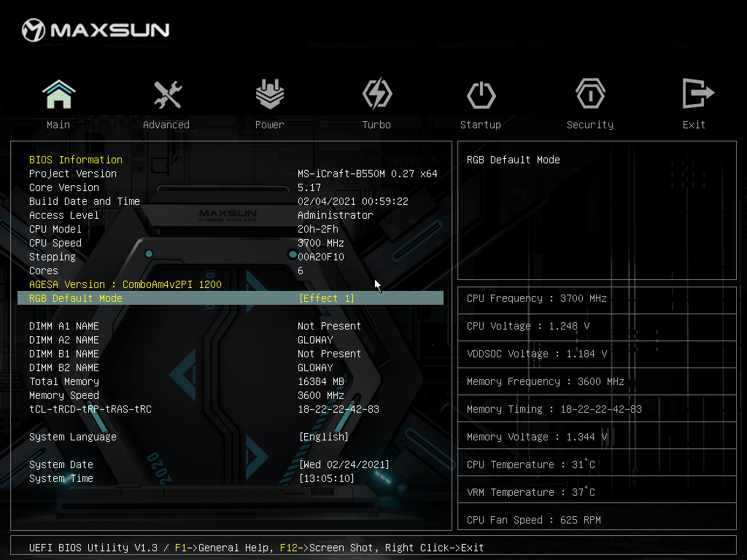747x560 pixels.
Task: Click the CPU Fan Speed : 625 RPM readout
Action: (533, 519)
